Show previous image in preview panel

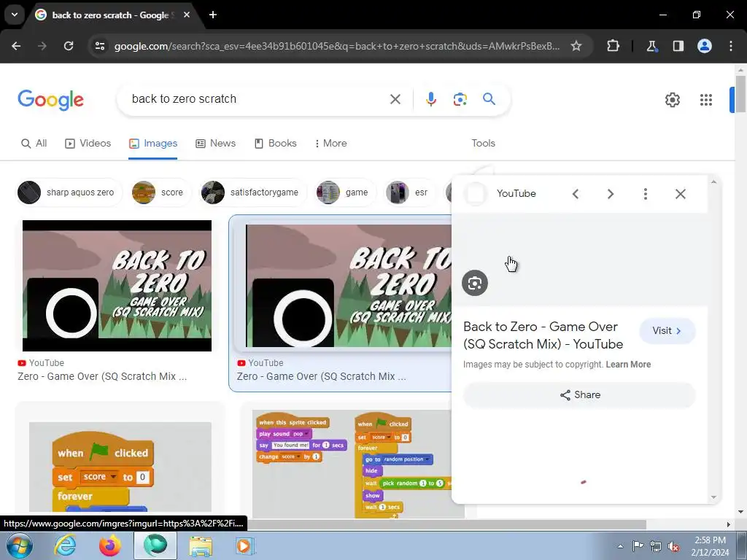(576, 194)
